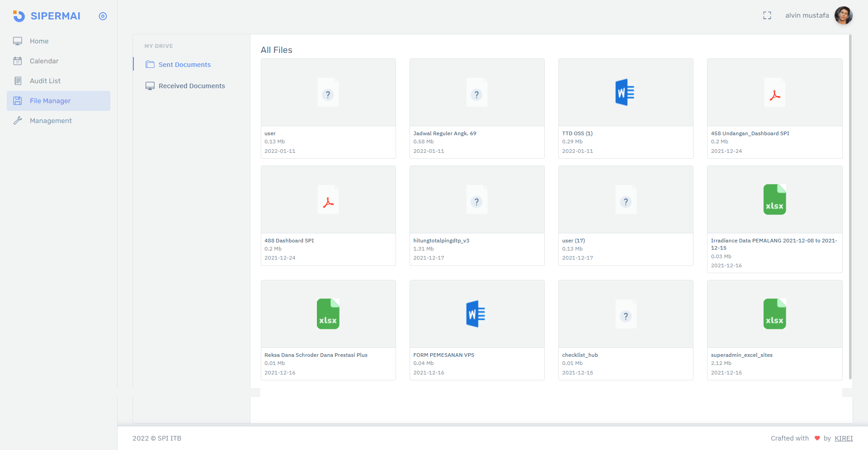The image size is (868, 450).
Task: Open the TTD OSS (1) Word icon
Action: pos(625,92)
